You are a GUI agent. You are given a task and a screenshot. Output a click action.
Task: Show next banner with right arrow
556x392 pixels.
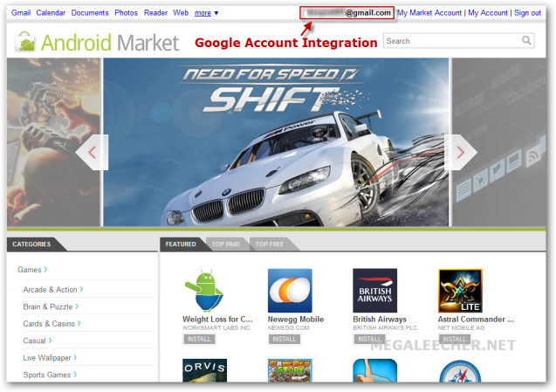tap(460, 153)
